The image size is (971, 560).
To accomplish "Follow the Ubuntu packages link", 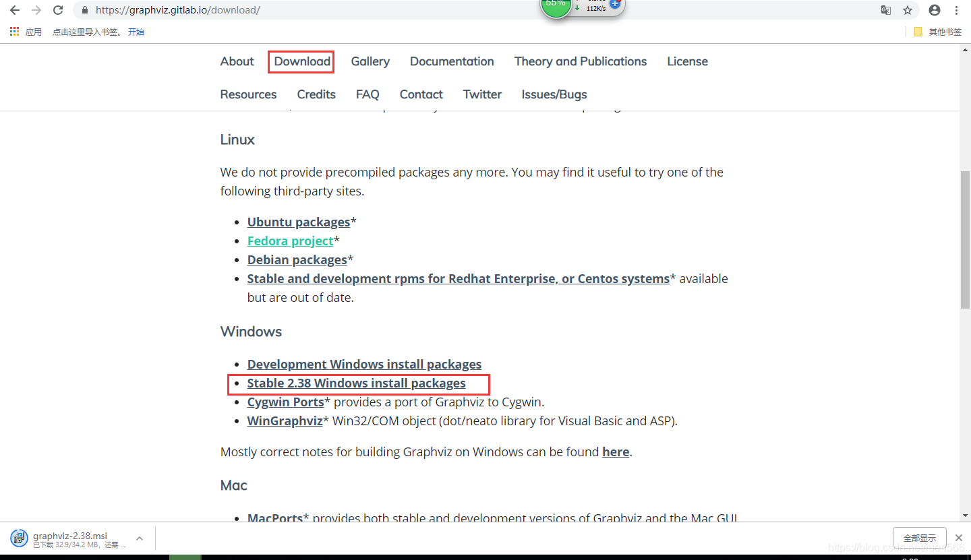I will [299, 222].
